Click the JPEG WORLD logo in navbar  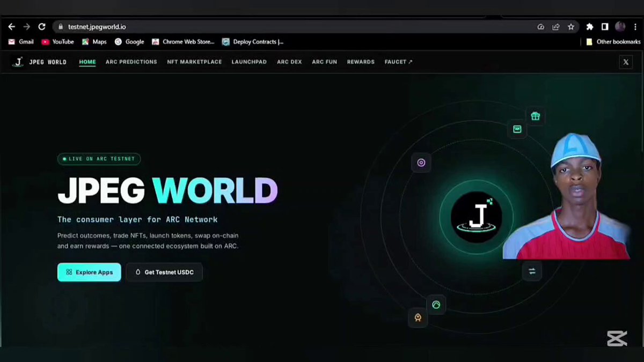tap(39, 62)
